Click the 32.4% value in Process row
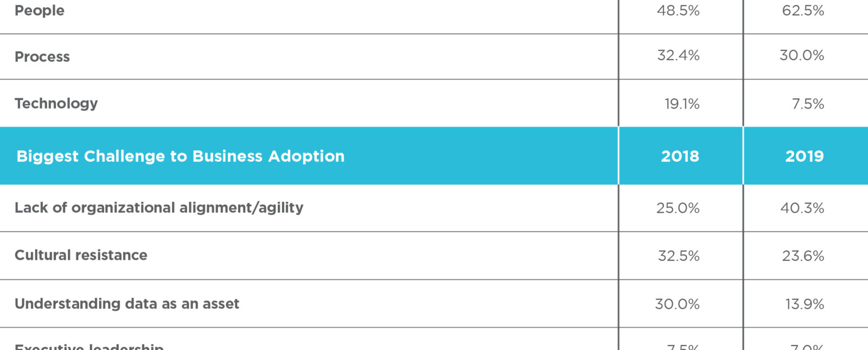The width and height of the screenshot is (868, 350). coord(678,55)
